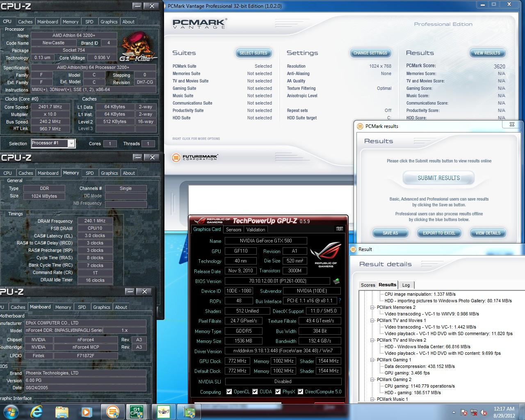Screen dimensions: 525x420
Task: Click the GPU-Z BIOS save chip icon
Action: point(336,281)
